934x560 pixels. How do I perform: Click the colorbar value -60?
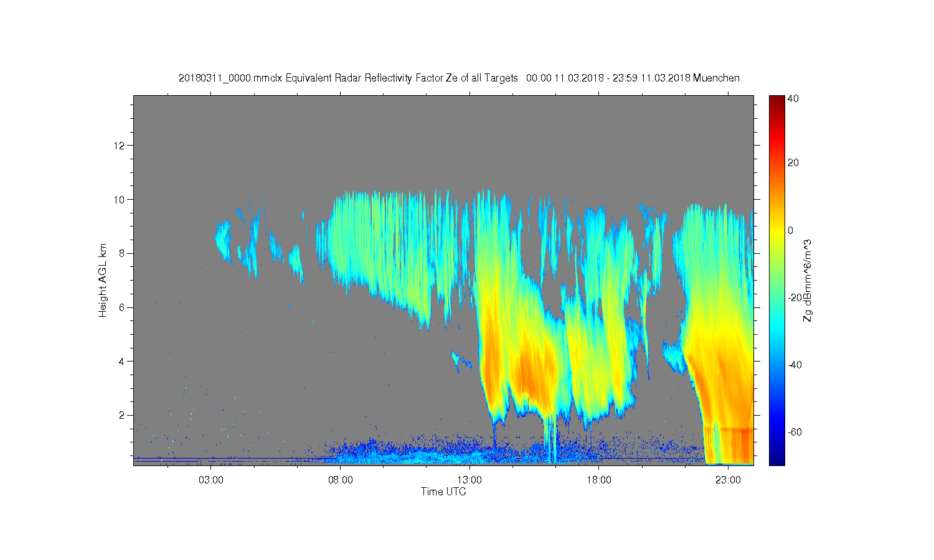coord(795,432)
